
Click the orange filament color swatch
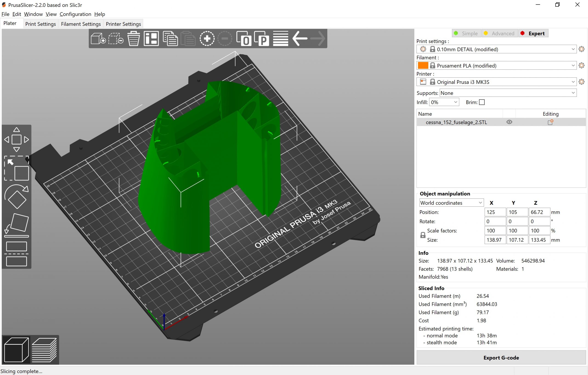coord(423,65)
